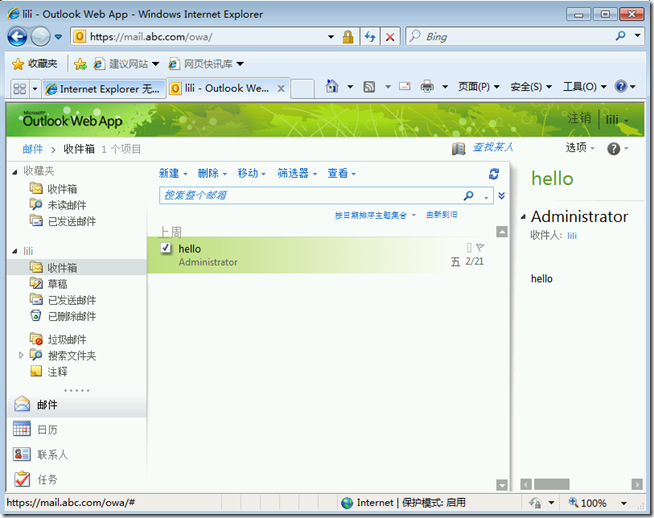Open the Bing search provider dropdown
The image size is (654, 518).
pyautogui.click(x=637, y=36)
